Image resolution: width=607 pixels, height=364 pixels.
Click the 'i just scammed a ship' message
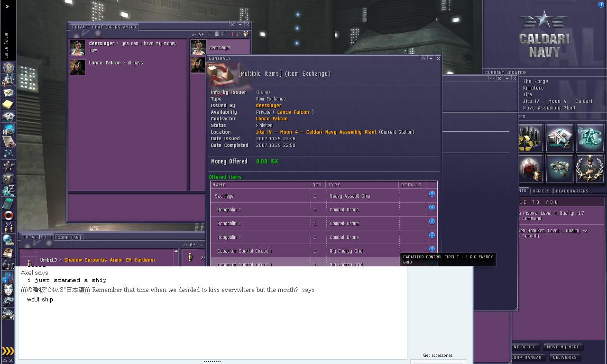(67, 281)
